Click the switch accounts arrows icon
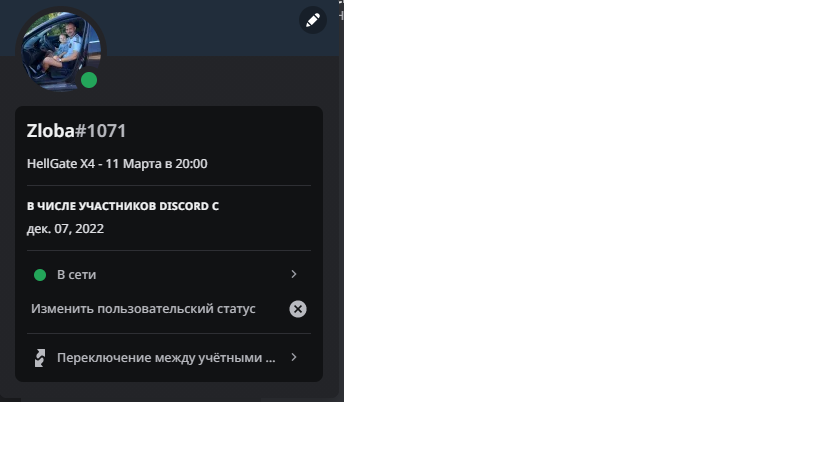This screenshot has height=460, width=819. click(x=40, y=358)
